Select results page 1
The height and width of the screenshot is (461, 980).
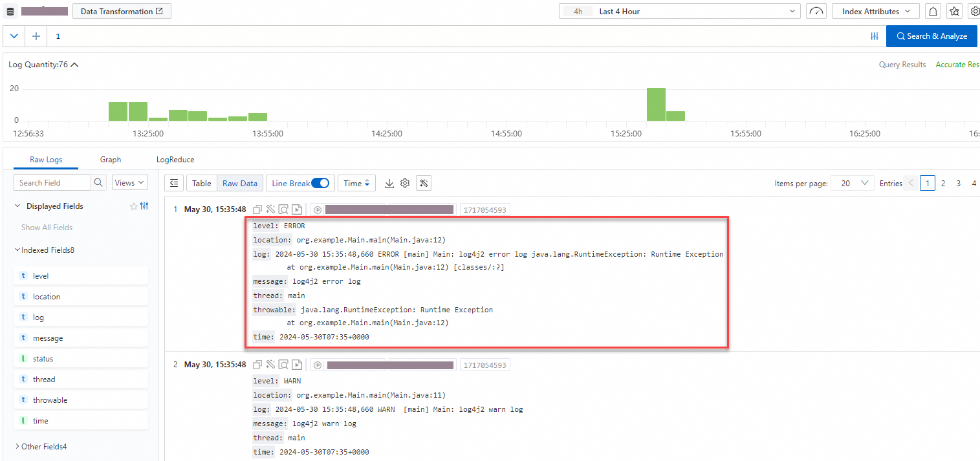pos(928,184)
